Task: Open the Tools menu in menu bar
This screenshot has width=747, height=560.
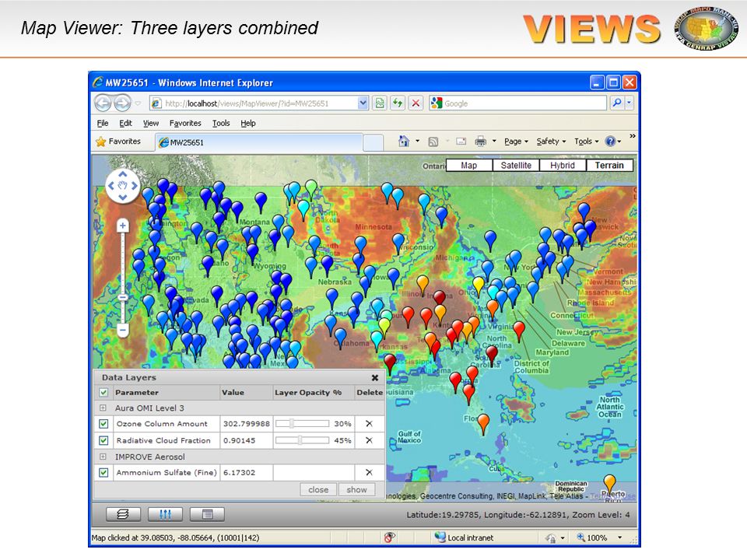Action: pyautogui.click(x=221, y=124)
